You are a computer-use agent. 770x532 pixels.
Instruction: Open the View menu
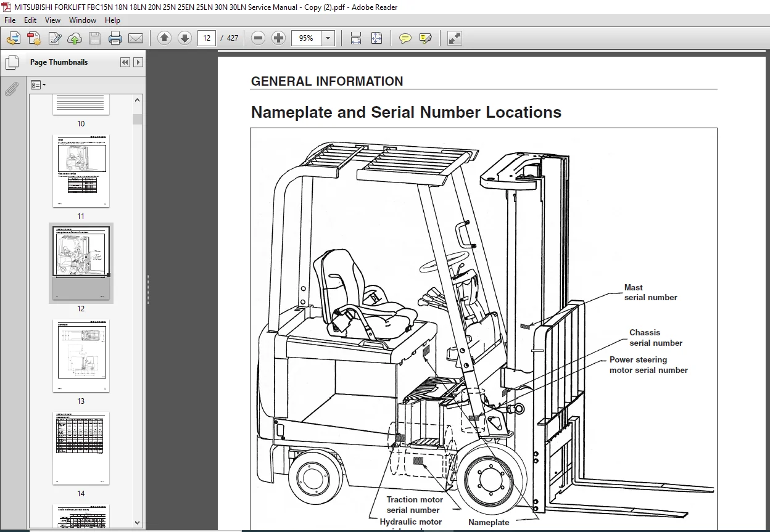tap(52, 20)
